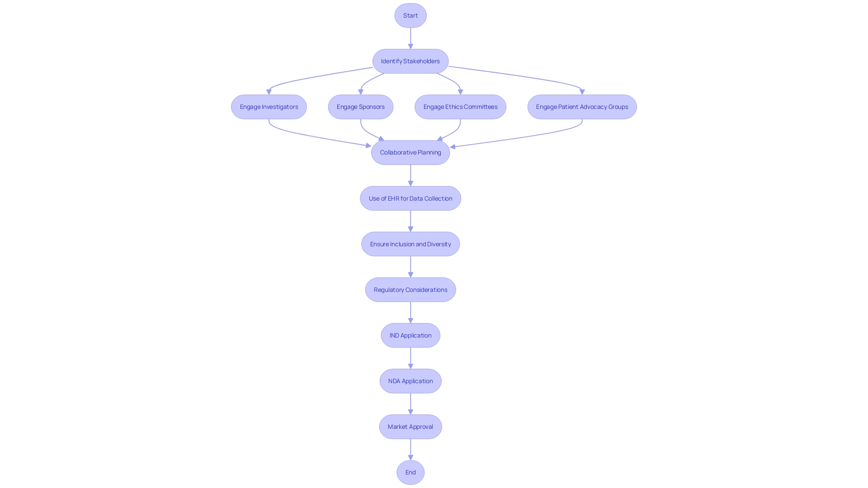Click the arrow between IND and NDA Application
Viewport: 868px width, 488px height.
[410, 357]
